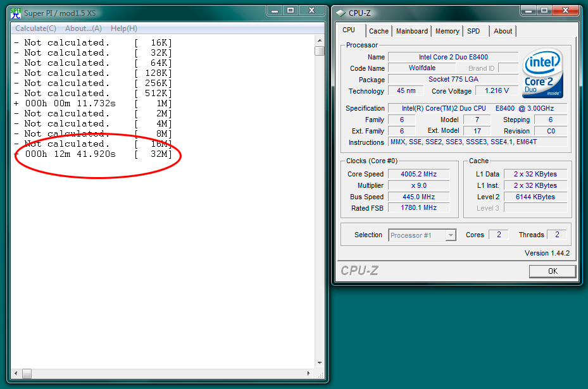Click the vertical scrollbar thumb in Super PI
Viewport: 588px width, 389px height.
(x=320, y=51)
